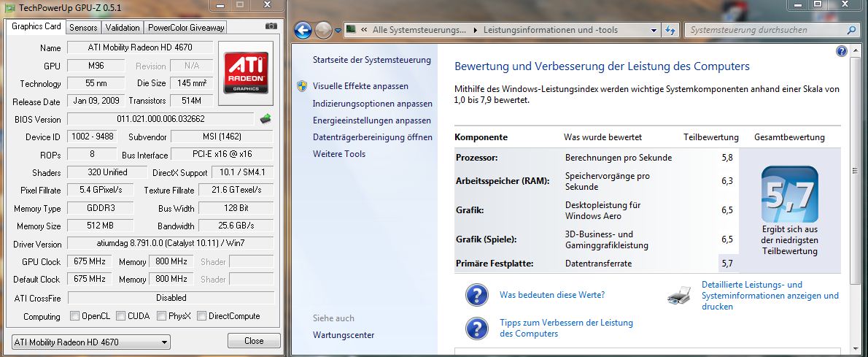Click the Bandwidth 25.6 GB/s field
Screen dimensions: 868x357
pyautogui.click(x=236, y=226)
